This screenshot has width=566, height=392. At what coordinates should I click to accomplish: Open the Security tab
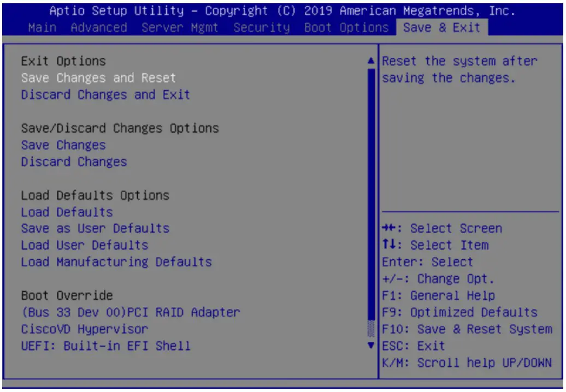[x=262, y=27]
